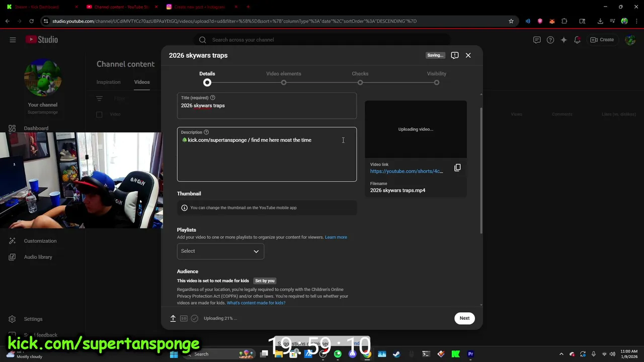Open the Title help question mark icon
This screenshot has width=644, height=362.
tap(213, 98)
